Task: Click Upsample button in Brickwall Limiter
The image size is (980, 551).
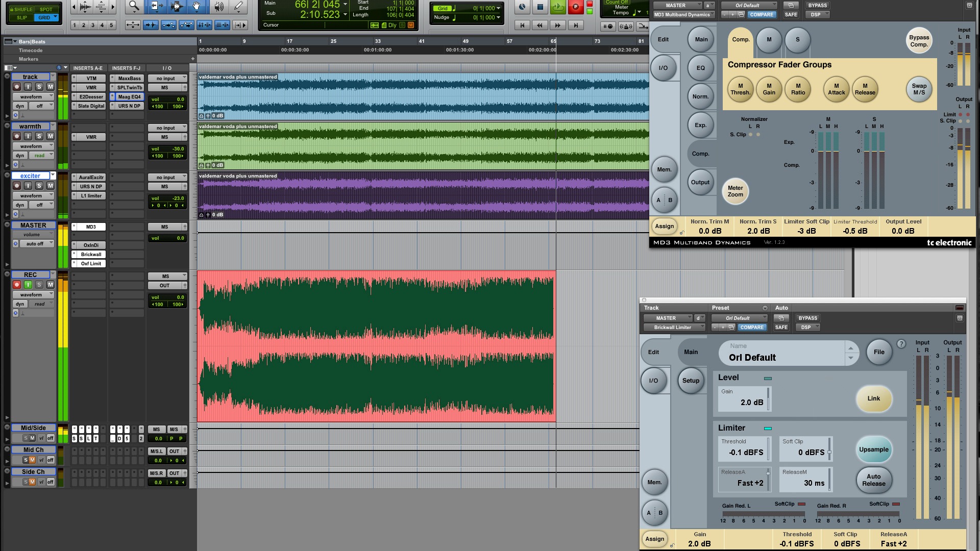Action: pos(873,449)
